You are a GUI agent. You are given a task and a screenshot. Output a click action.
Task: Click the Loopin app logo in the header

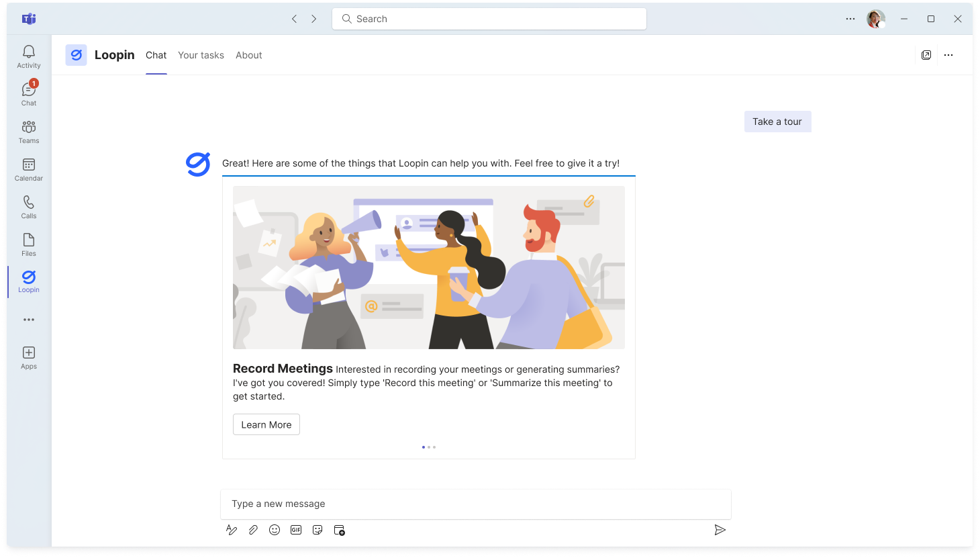[76, 55]
